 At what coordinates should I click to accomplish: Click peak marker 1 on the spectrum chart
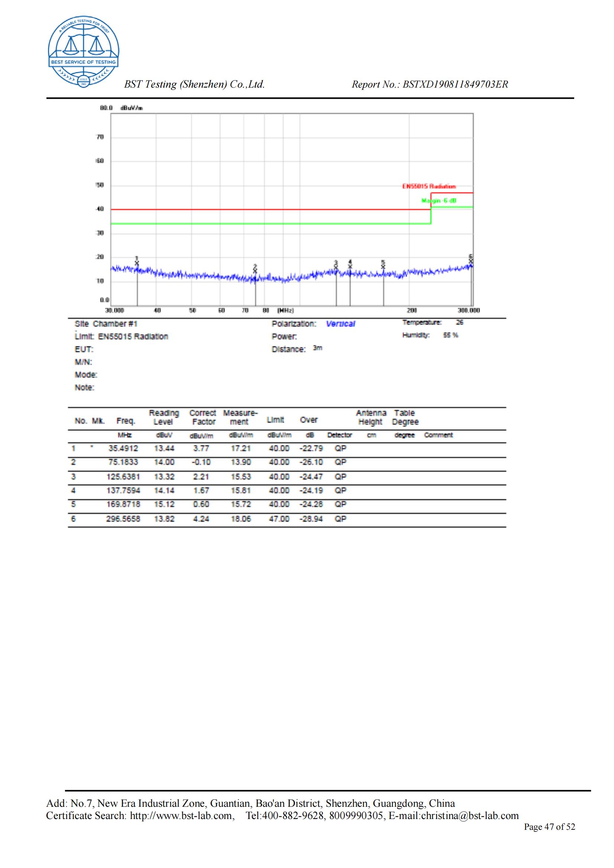(x=137, y=262)
